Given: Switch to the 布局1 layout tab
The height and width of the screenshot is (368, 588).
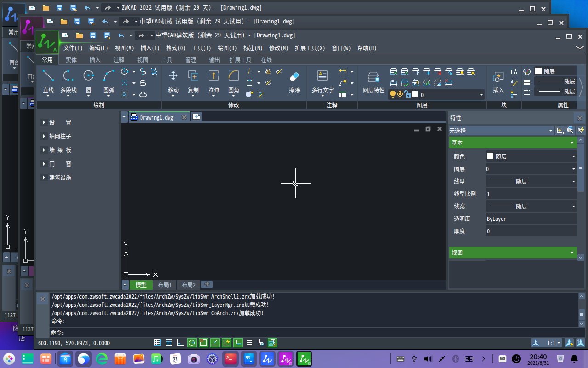Looking at the screenshot, I should coord(164,285).
